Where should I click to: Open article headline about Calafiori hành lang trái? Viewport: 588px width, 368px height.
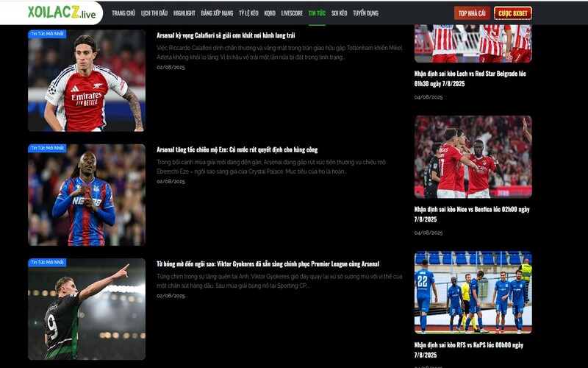(226, 35)
